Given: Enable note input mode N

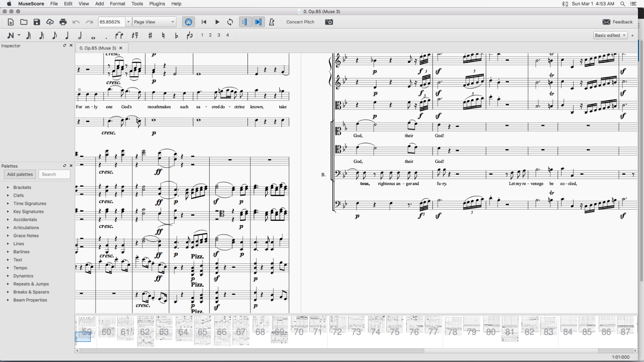Looking at the screenshot, I should click(10, 35).
